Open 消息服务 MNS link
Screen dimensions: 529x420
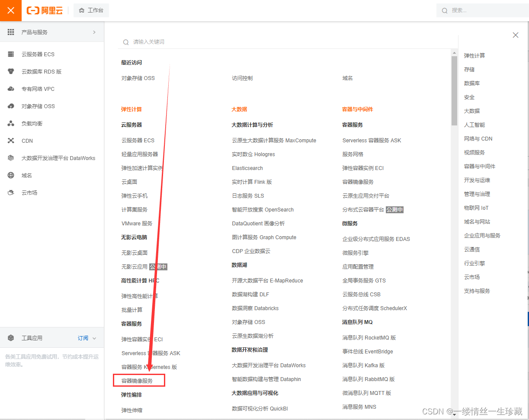(x=359, y=407)
